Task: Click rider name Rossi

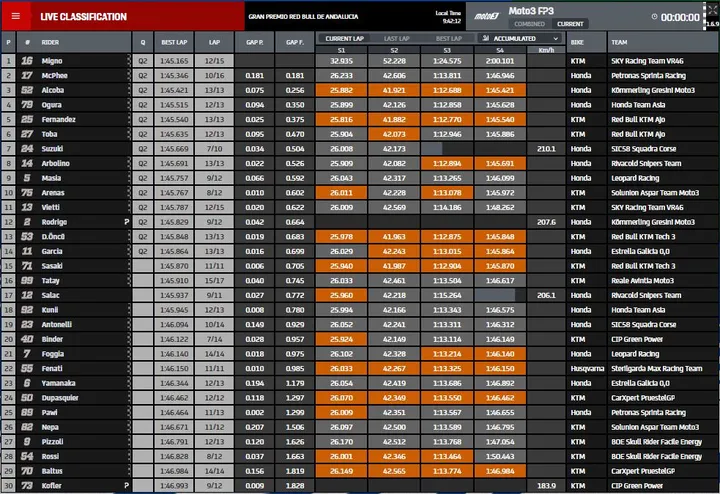Action: pyautogui.click(x=50, y=456)
